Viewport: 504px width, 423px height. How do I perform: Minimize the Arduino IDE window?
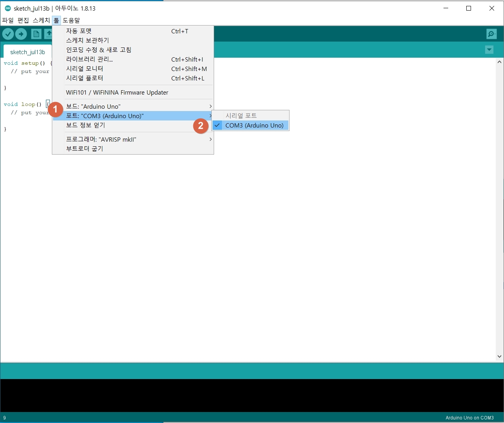(x=446, y=8)
